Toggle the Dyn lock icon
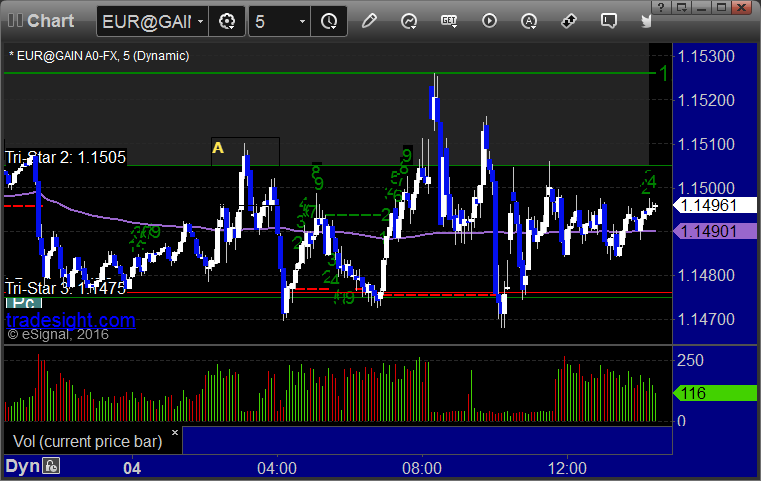Viewport: 761px width, 481px height. click(51, 466)
